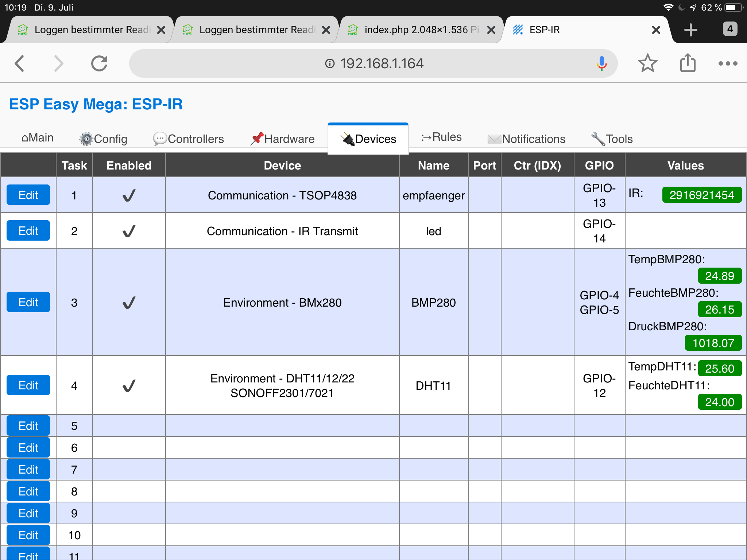Tap the voice search microphone icon

click(601, 63)
